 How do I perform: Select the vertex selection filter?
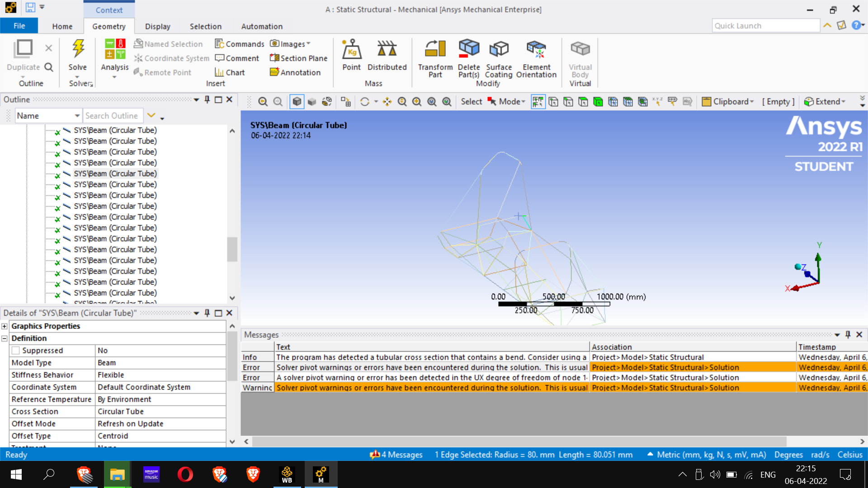pos(553,102)
